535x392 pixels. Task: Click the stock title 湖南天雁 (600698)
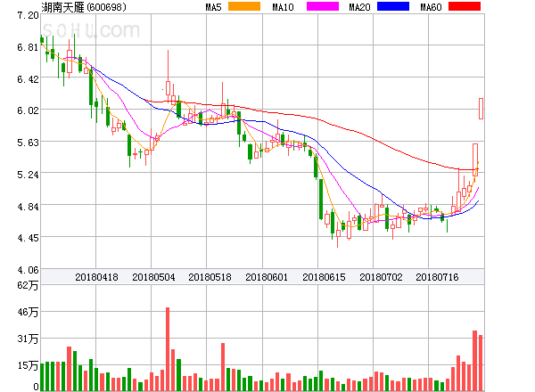point(84,7)
